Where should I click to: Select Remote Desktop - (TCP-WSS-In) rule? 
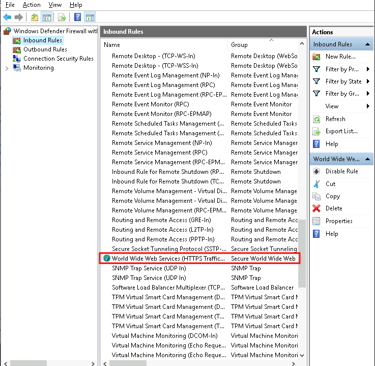pyautogui.click(x=155, y=66)
